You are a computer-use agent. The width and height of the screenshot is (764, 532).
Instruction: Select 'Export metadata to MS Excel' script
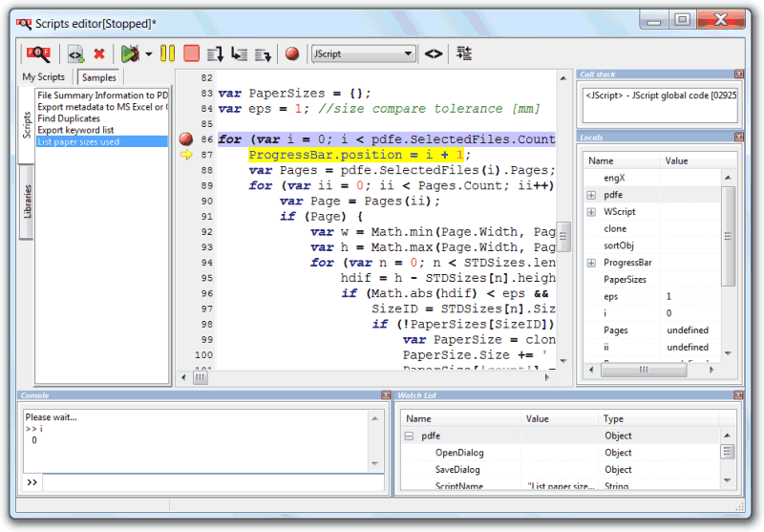point(102,107)
